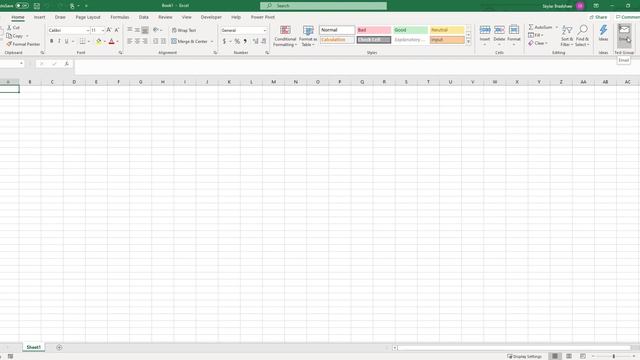Image resolution: width=640 pixels, height=360 pixels.
Task: Toggle underline formatting
Action: [67, 41]
